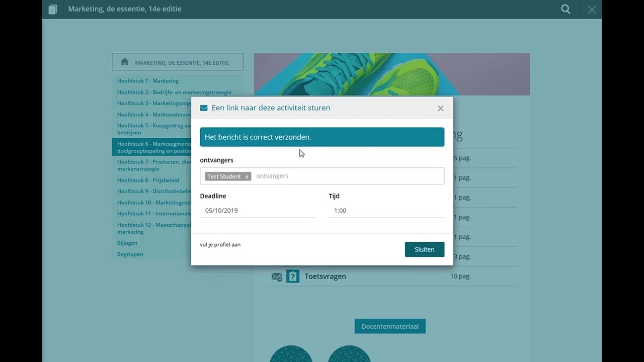Open Hoofdstuk 11 chapter link
The width and height of the screenshot is (644, 362).
coord(154,213)
